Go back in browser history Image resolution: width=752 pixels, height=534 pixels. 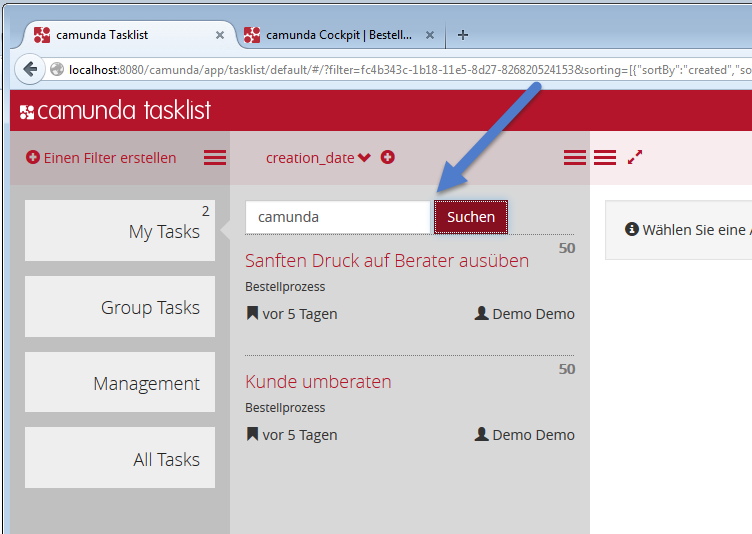coord(30,70)
